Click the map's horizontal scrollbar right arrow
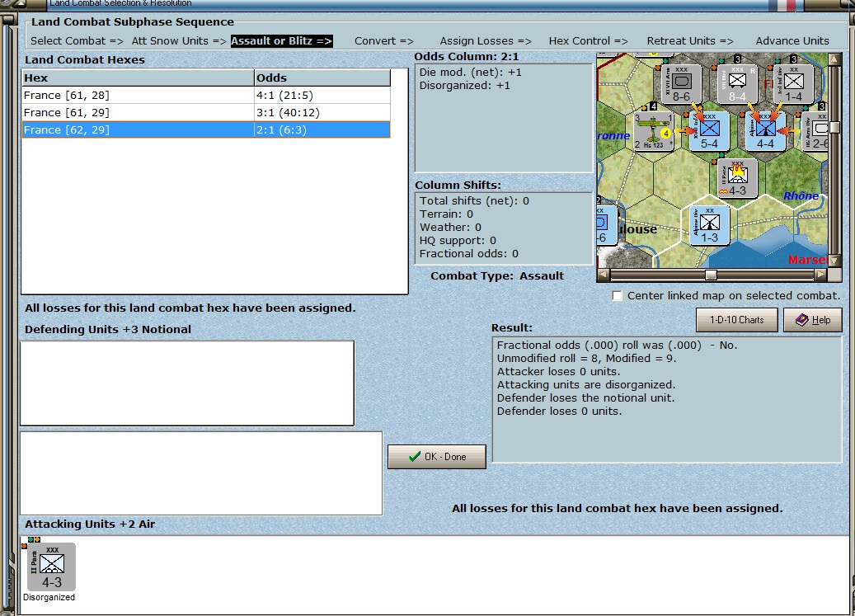This screenshot has height=616, width=855. pyautogui.click(x=821, y=275)
